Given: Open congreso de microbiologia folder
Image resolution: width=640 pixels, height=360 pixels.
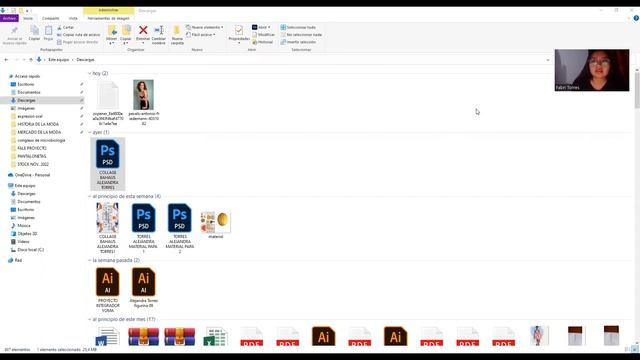Looking at the screenshot, I should (x=38, y=140).
